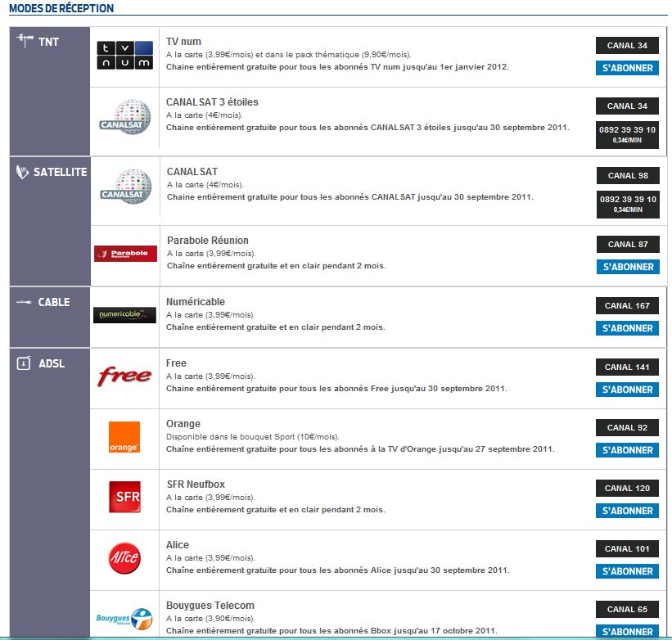Click the 'Free' heading

tap(176, 363)
